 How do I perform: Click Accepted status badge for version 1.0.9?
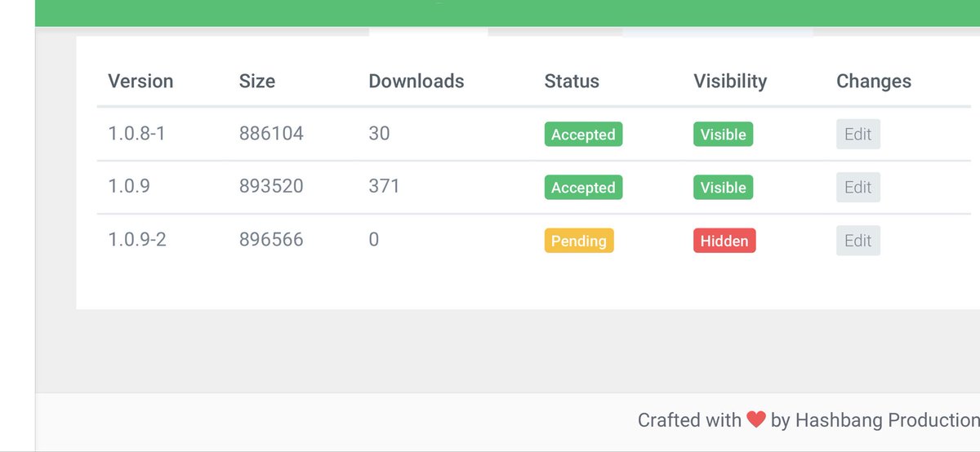coord(583,188)
